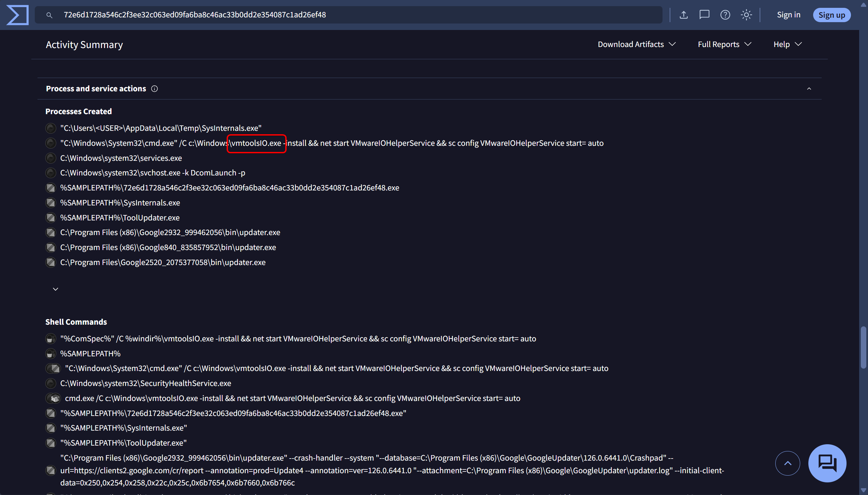The height and width of the screenshot is (495, 868).
Task: Open the help question mark icon
Action: point(725,15)
